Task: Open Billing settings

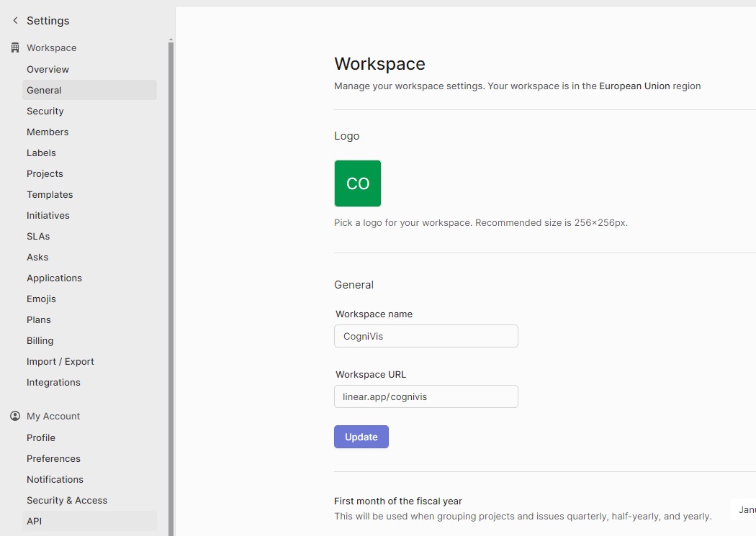Action: [x=40, y=340]
